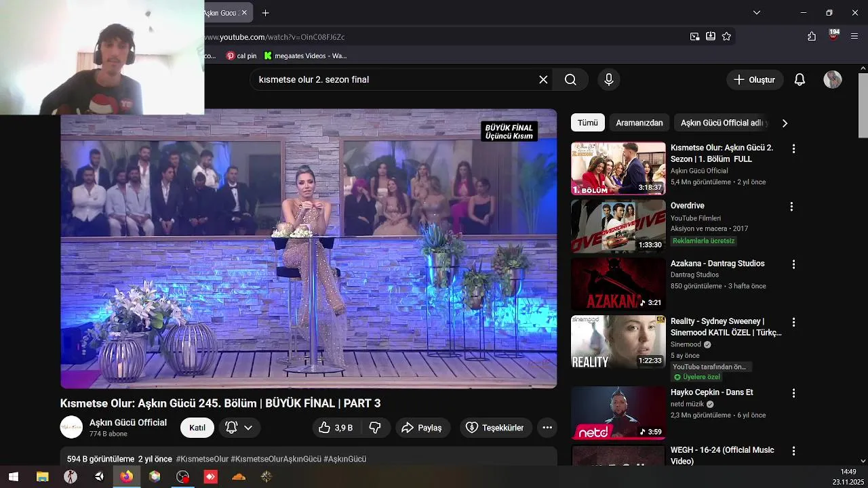
Task: Open the Overdrive movie thumbnail
Action: coord(618,226)
